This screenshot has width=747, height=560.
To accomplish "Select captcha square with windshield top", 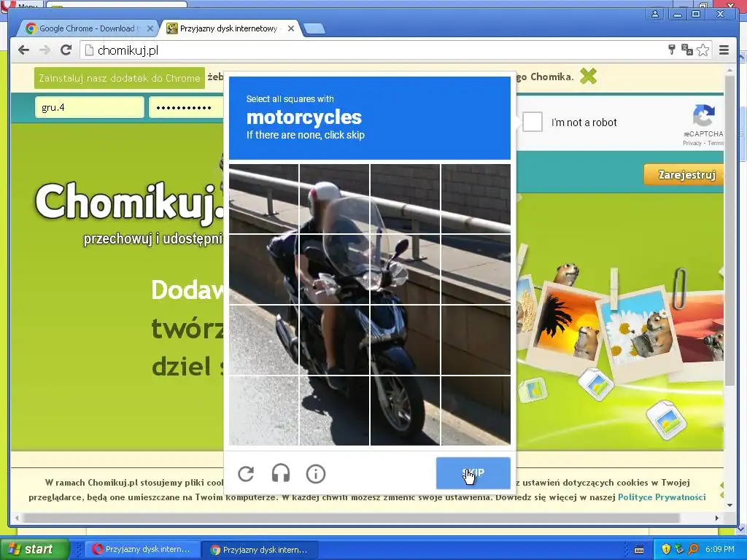I will pyautogui.click(x=405, y=198).
